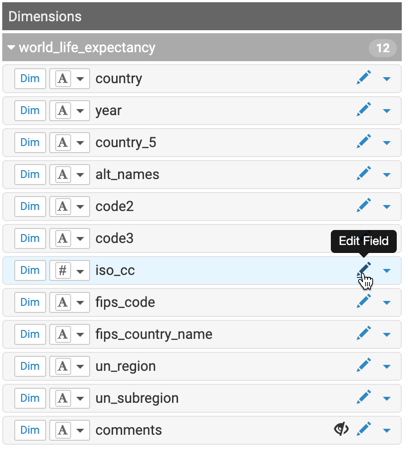The image size is (408, 452).
Task: Click the pencil icon for year
Action: pos(364,110)
